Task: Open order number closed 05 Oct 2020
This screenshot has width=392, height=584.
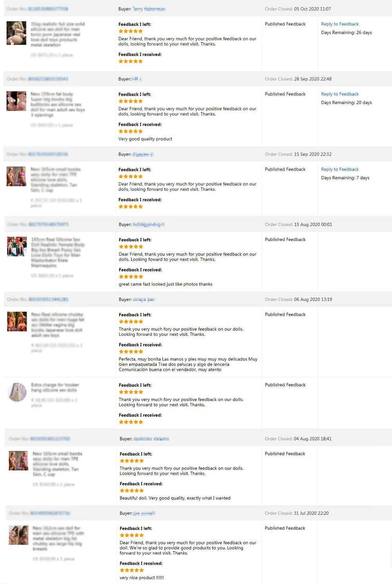Action: 48,9
